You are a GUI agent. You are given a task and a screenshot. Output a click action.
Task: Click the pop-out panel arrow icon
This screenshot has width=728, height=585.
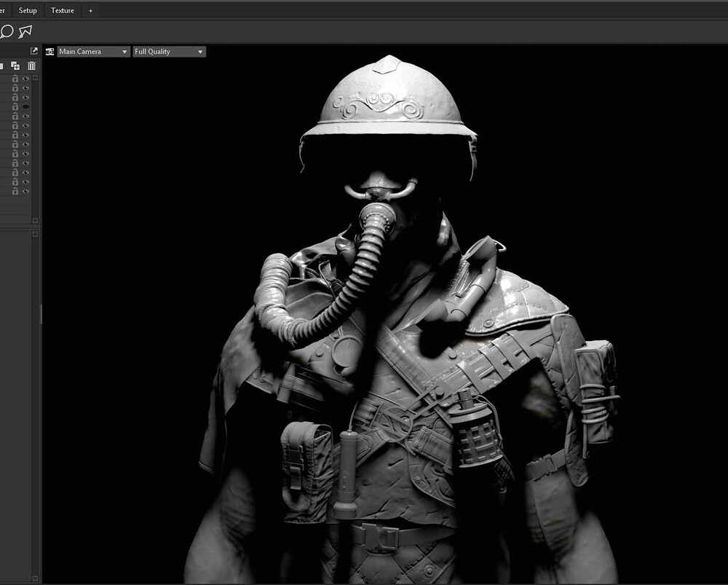33,51
